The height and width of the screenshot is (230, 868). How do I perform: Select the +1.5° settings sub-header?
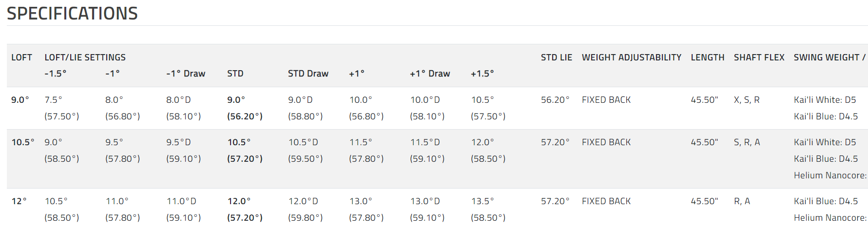(x=482, y=74)
